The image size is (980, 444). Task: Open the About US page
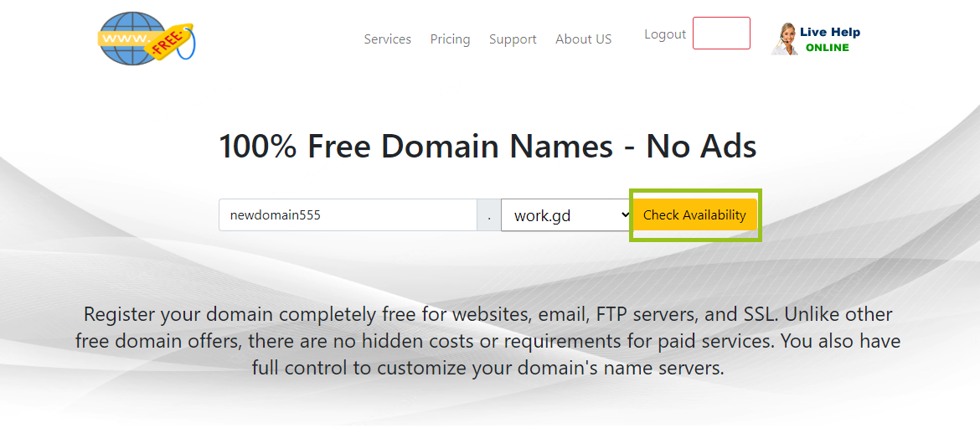583,39
